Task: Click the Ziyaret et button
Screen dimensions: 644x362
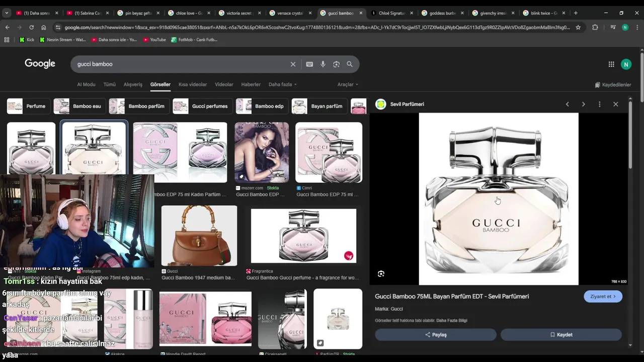Action: pos(603,297)
